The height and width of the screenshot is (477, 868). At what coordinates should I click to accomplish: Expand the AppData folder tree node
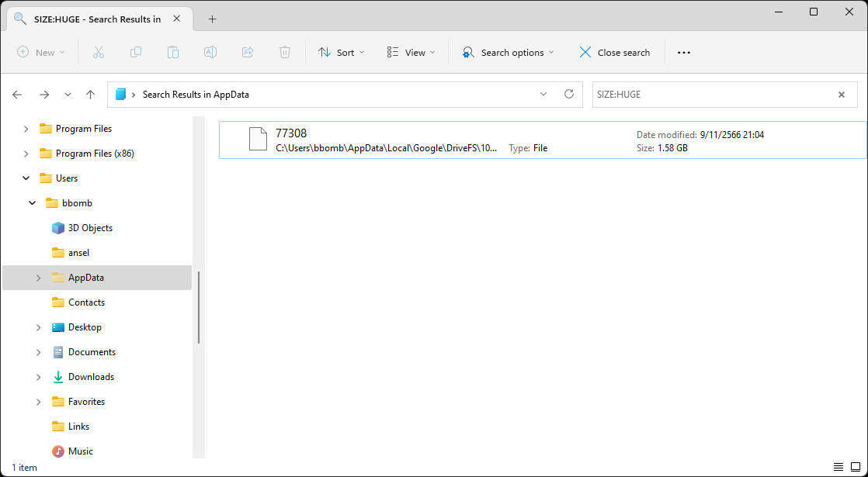click(x=38, y=278)
